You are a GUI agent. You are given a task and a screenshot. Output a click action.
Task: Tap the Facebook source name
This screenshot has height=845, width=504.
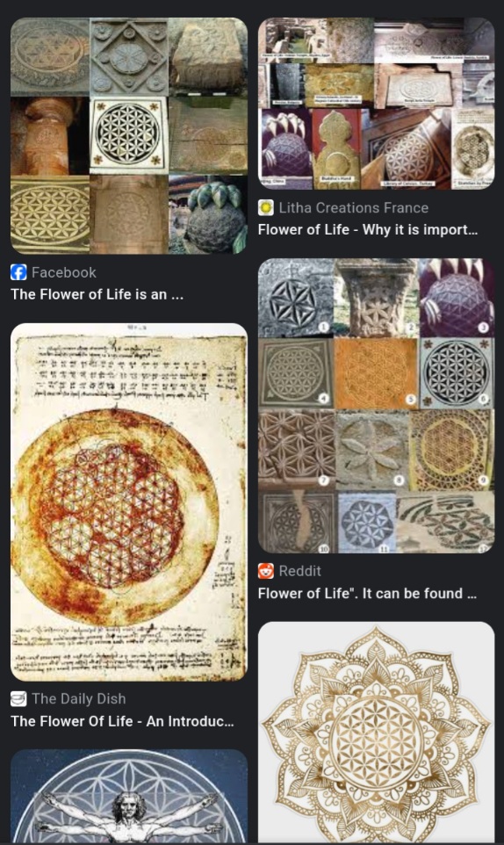[x=64, y=272]
